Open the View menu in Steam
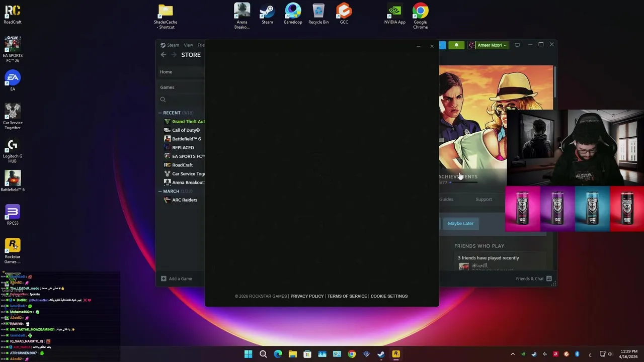Image resolution: width=644 pixels, height=362 pixels. [x=188, y=45]
